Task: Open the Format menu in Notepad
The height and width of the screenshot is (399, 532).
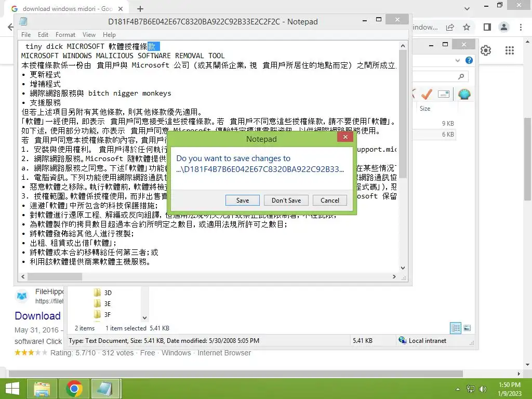Action: point(65,35)
